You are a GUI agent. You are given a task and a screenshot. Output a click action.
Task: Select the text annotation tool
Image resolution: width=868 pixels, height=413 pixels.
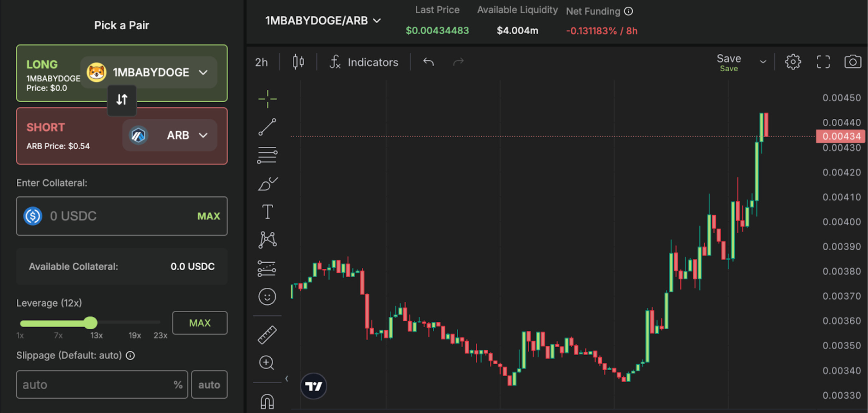pyautogui.click(x=267, y=212)
